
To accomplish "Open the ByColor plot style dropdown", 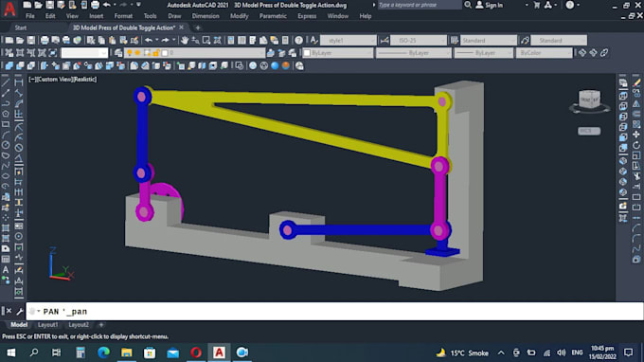I will 544,53.
